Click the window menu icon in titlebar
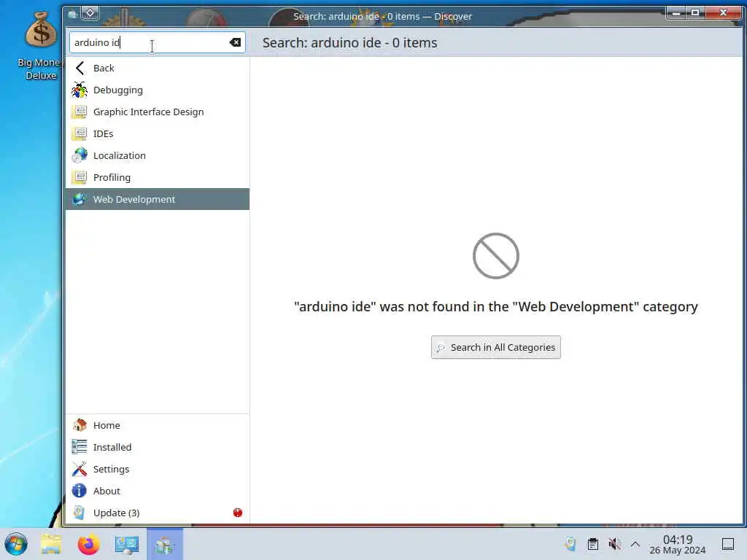Screen dimensions: 747x560 click(72, 14)
